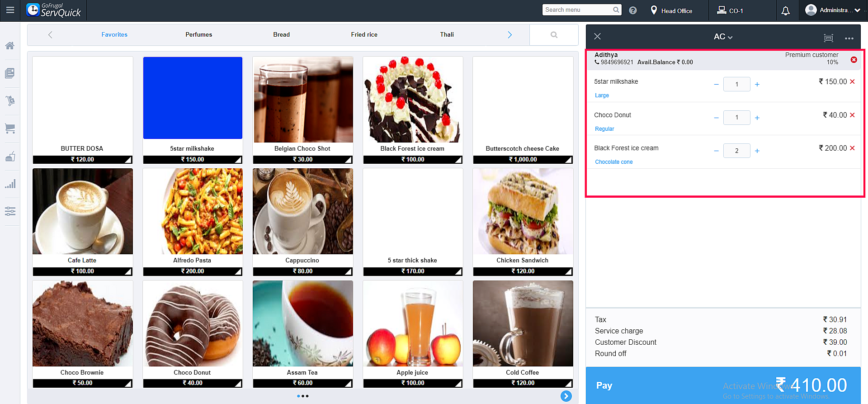Increase Choco Donut quantity in order

[757, 118]
